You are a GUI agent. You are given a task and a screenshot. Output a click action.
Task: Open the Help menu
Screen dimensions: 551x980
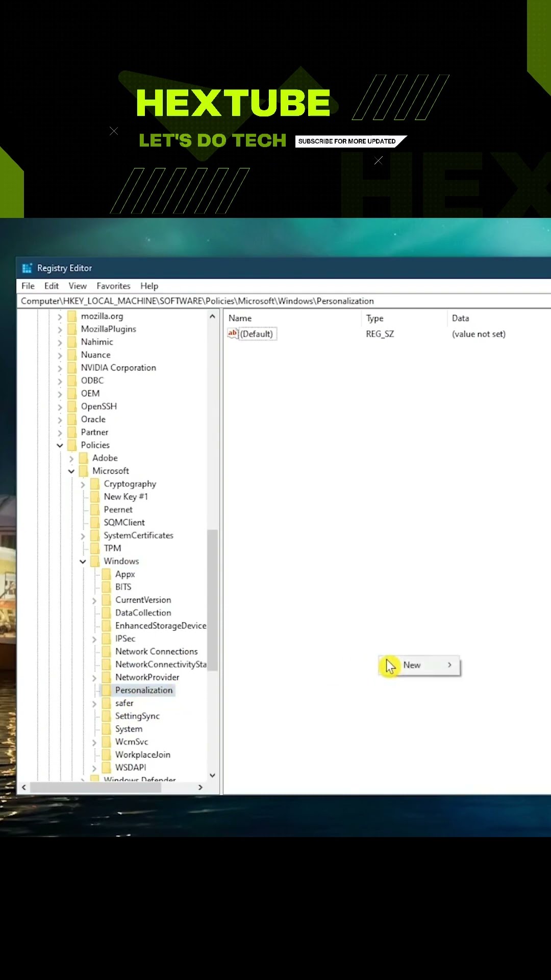coord(149,286)
